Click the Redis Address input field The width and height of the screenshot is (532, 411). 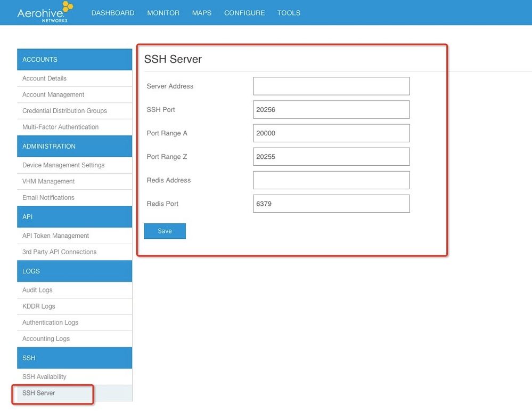point(331,180)
